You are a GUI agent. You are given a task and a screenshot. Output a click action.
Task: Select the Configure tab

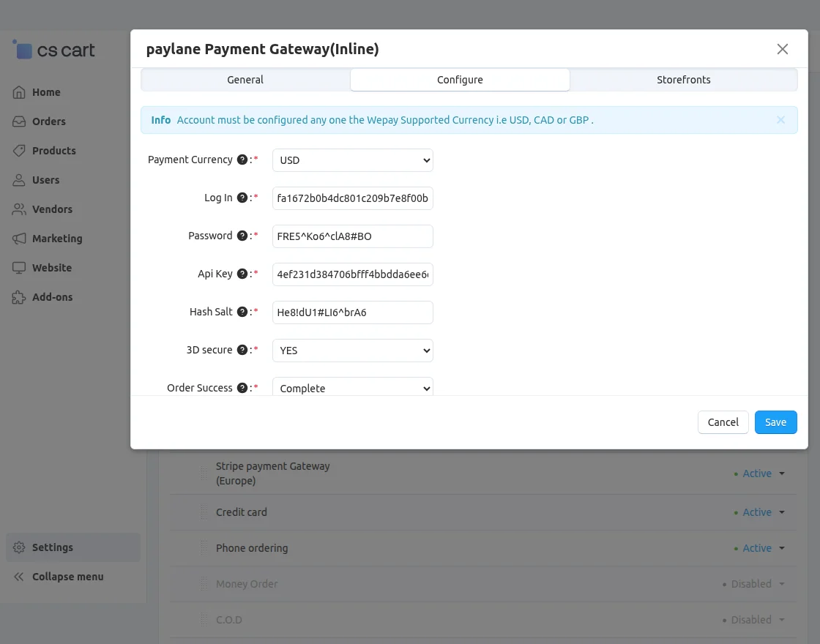(461, 80)
